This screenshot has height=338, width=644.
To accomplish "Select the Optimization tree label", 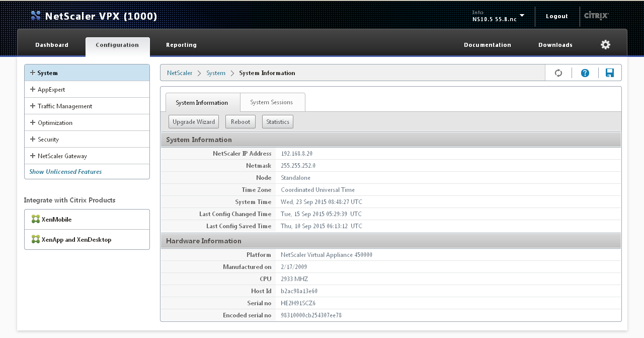I will (x=55, y=123).
